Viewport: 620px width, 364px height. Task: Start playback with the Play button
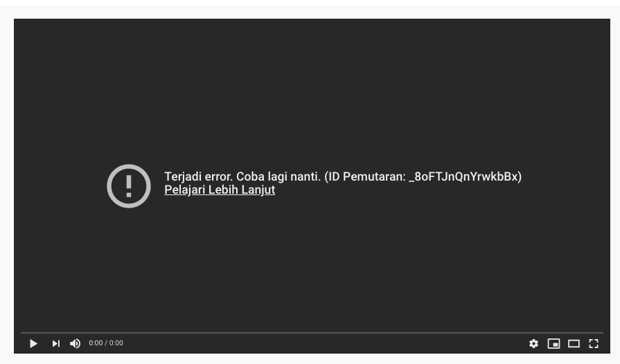(x=34, y=343)
